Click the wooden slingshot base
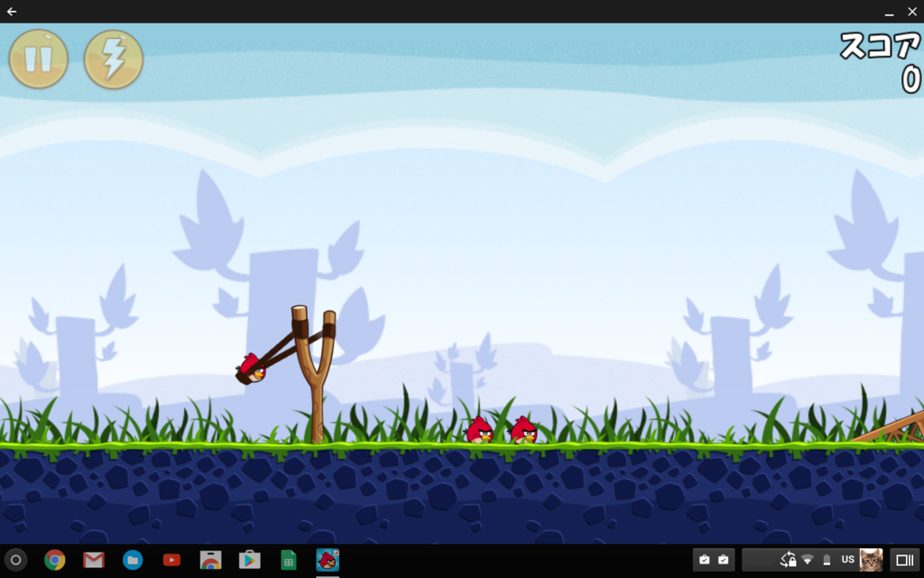 315,375
